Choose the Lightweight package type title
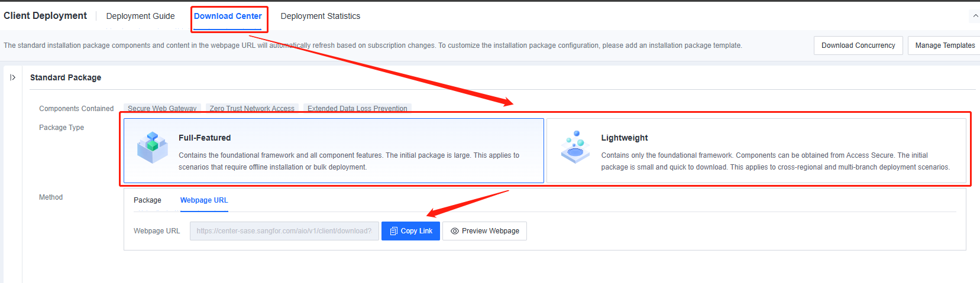 click(625, 138)
